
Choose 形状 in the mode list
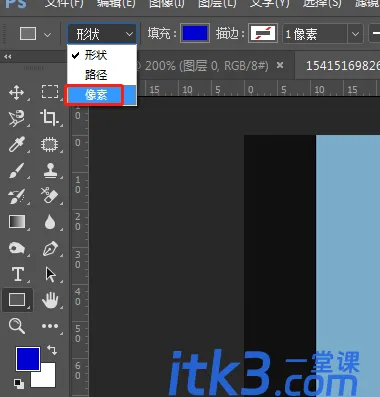[102, 55]
